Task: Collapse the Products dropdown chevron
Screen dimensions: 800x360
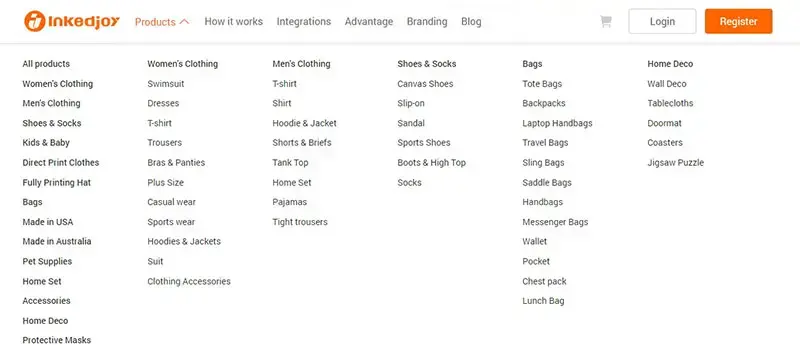Action: (185, 22)
